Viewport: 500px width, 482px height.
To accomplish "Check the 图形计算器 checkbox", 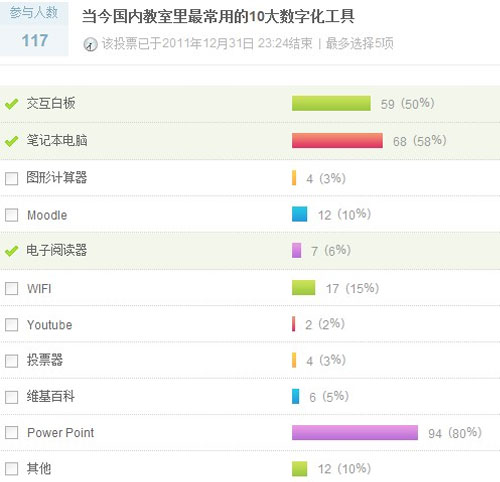I will (x=11, y=178).
